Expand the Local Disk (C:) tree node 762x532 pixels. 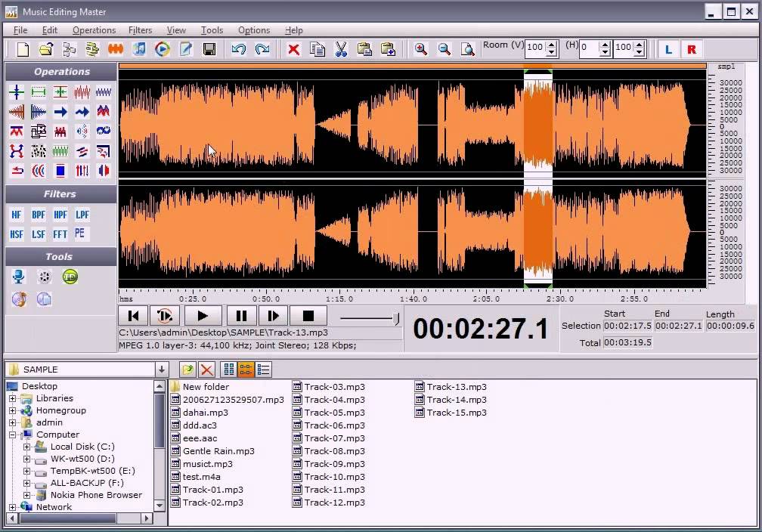(x=26, y=447)
